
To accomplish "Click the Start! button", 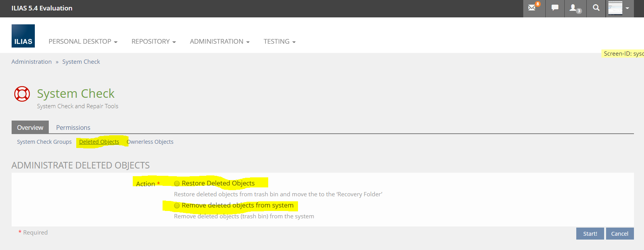I will (x=590, y=234).
